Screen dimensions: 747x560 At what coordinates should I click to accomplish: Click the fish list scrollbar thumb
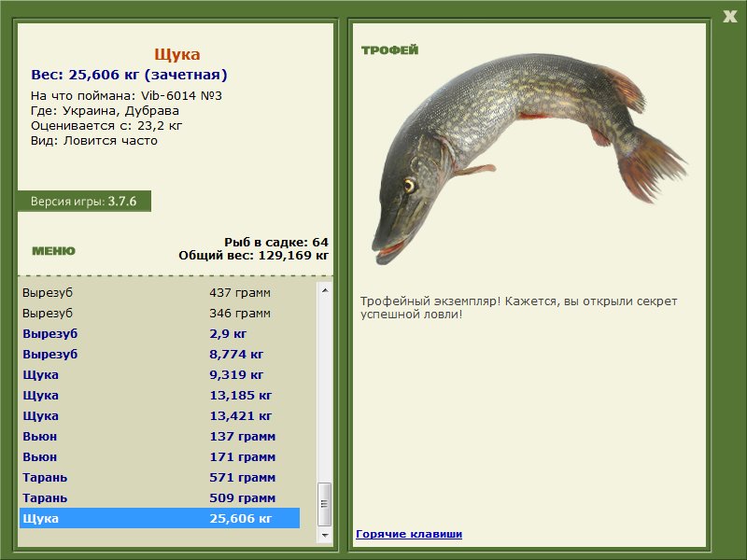click(325, 505)
